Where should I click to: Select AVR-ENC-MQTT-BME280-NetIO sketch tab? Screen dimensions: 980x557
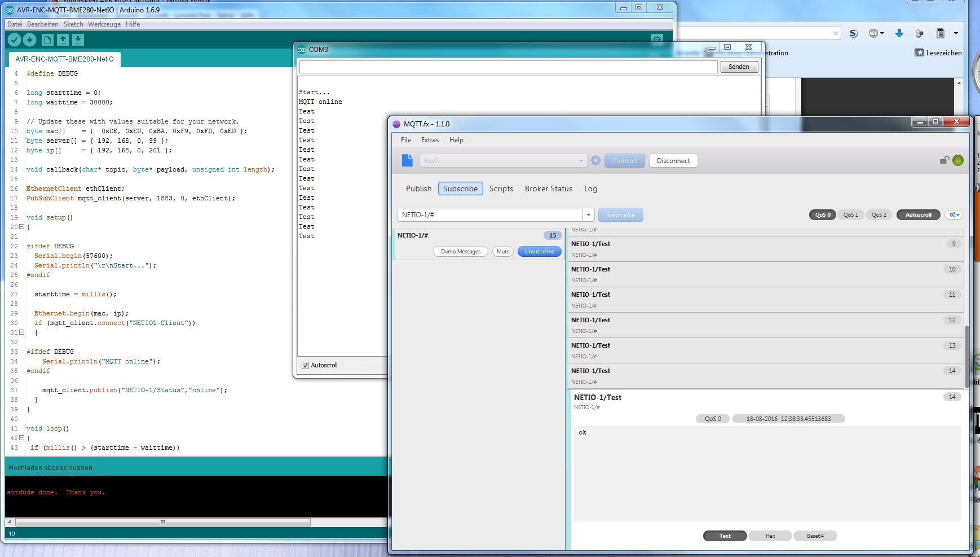(x=64, y=59)
